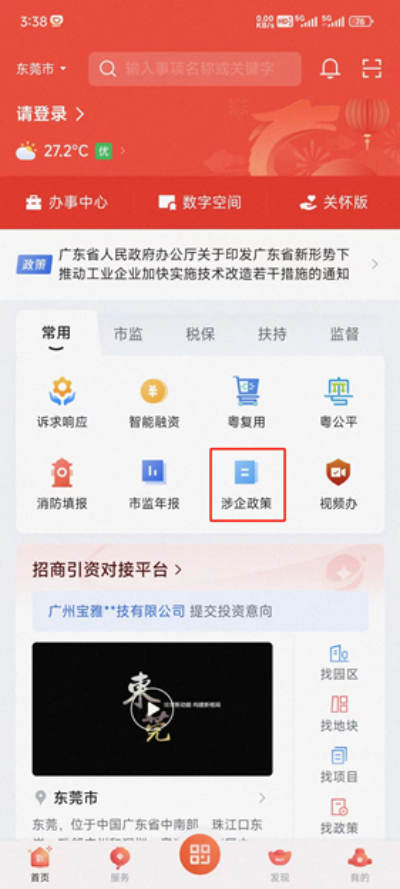This screenshot has height=889, width=400.
Task: Open policy notice chevron arrow
Action: click(375, 264)
